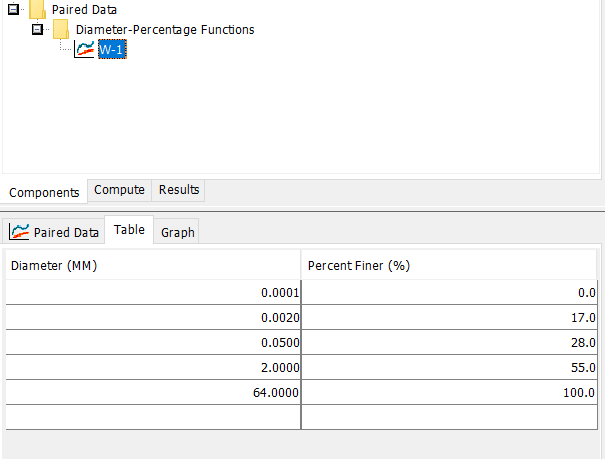Open the Compute tab

point(119,190)
